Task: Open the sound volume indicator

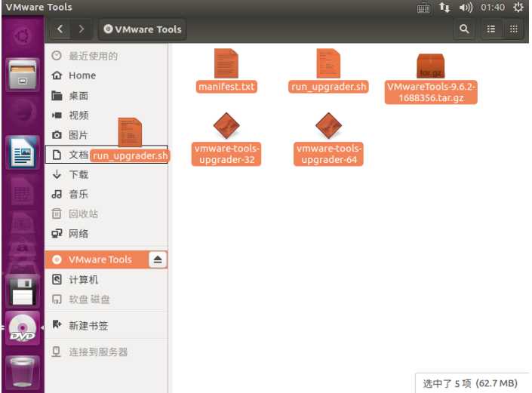Action: coord(466,8)
